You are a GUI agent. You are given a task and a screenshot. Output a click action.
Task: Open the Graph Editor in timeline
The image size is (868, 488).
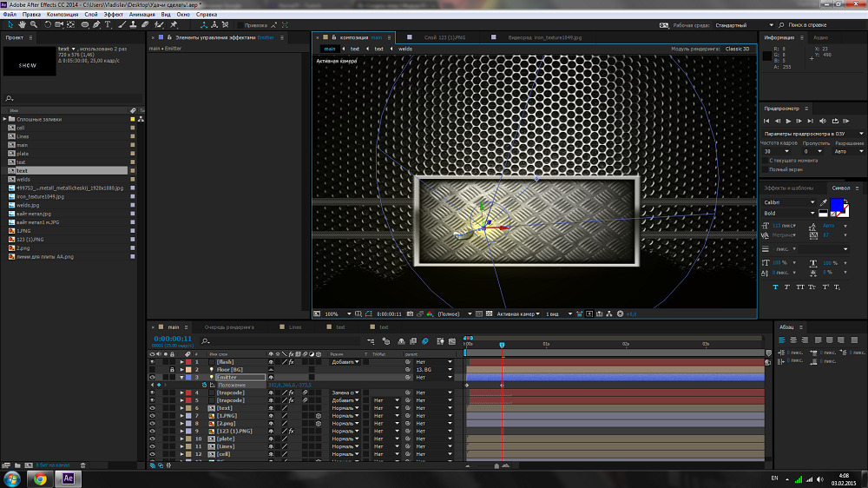[x=452, y=341]
